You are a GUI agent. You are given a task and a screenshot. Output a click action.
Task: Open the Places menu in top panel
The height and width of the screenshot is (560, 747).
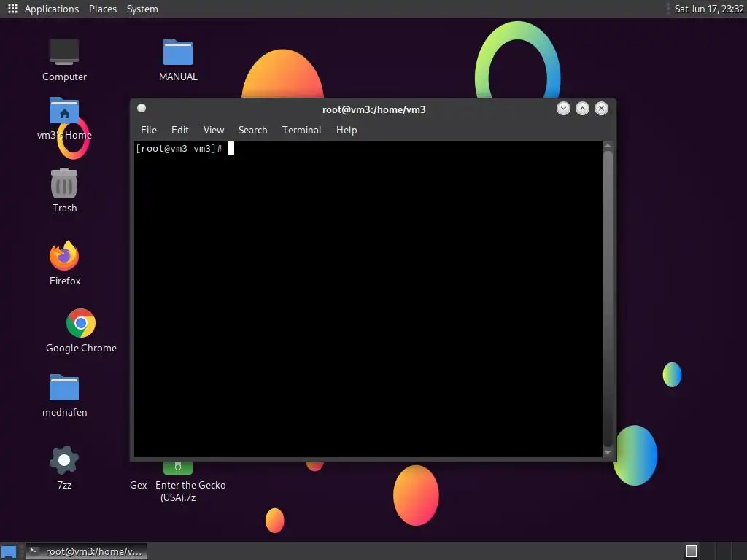pyautogui.click(x=103, y=9)
